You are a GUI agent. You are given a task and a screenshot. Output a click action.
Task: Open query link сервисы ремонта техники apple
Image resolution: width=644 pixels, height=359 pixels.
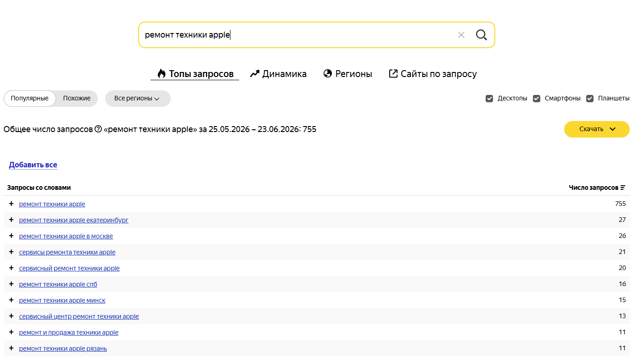[67, 252]
